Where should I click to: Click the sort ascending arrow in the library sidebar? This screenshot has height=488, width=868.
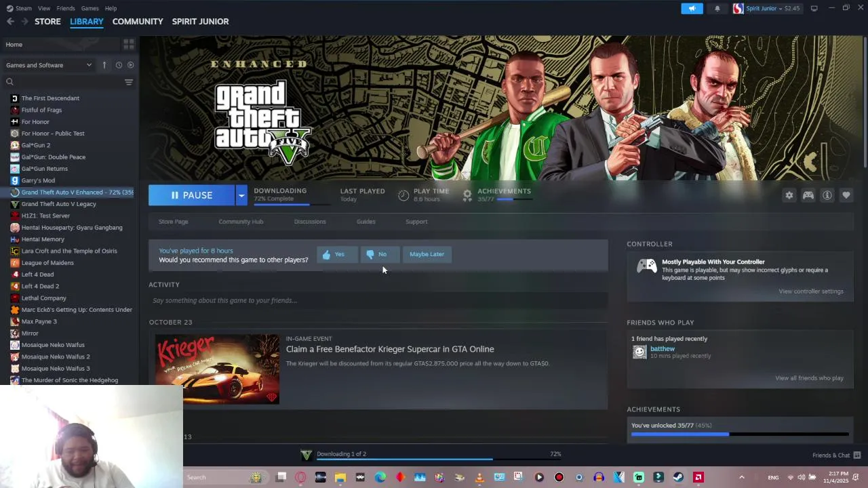(104, 65)
